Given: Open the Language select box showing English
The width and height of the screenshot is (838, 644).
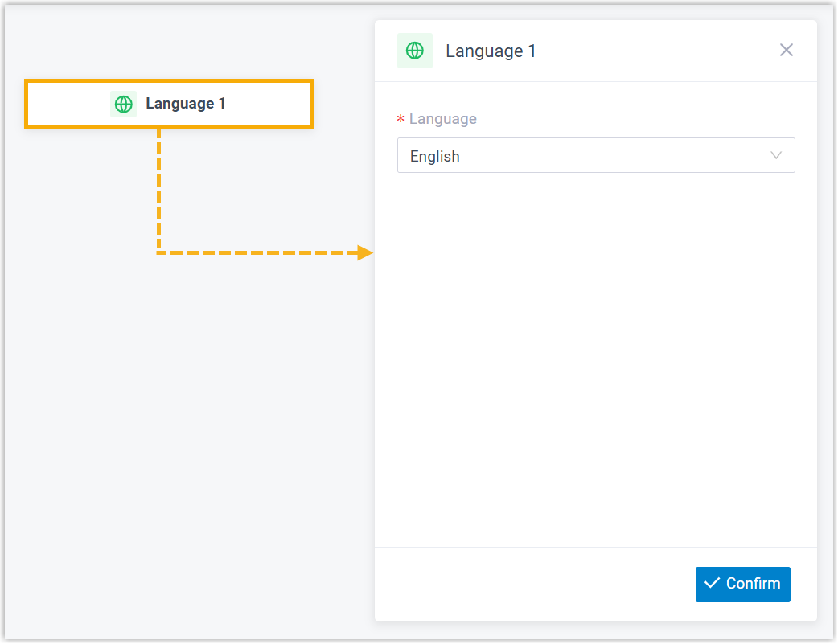Looking at the screenshot, I should (595, 156).
